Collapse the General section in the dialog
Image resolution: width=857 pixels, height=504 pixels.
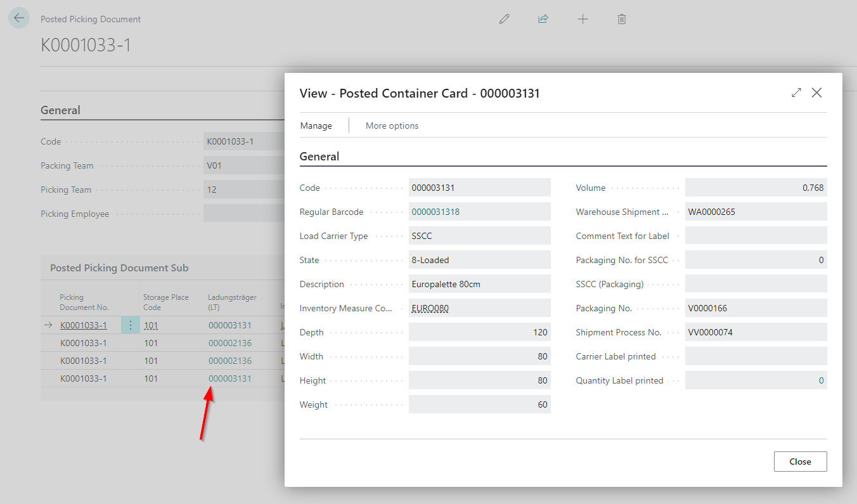(x=319, y=157)
